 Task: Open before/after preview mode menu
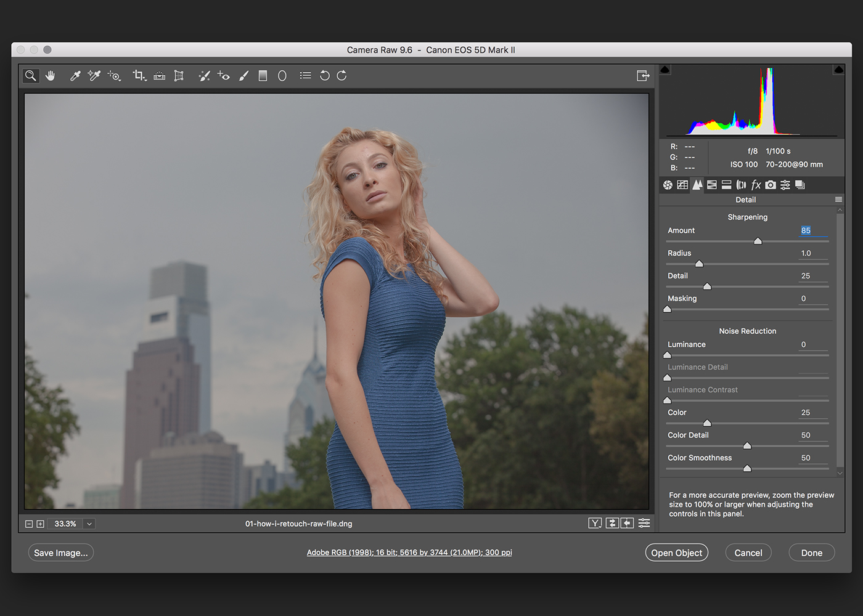click(x=595, y=524)
